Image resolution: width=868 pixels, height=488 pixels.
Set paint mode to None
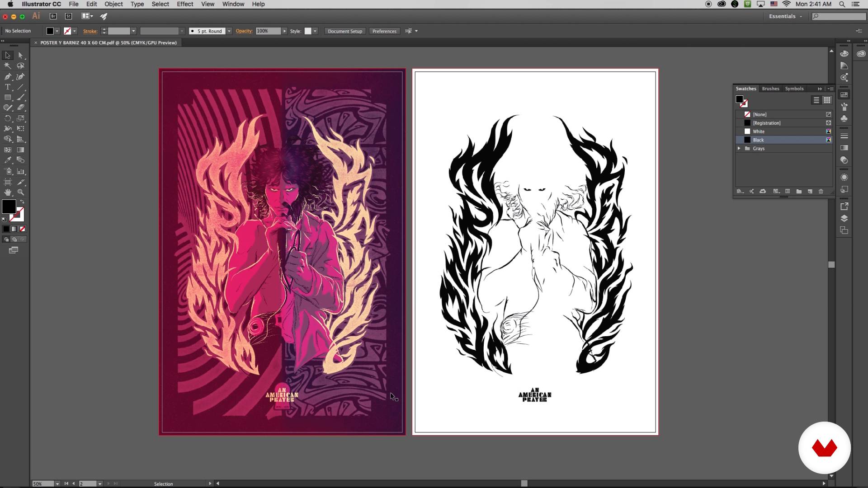click(x=23, y=229)
